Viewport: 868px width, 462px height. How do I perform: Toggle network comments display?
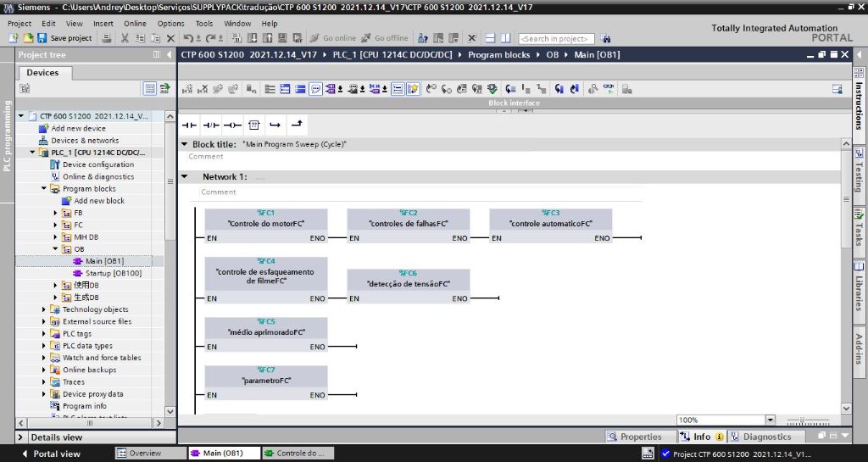click(x=398, y=89)
